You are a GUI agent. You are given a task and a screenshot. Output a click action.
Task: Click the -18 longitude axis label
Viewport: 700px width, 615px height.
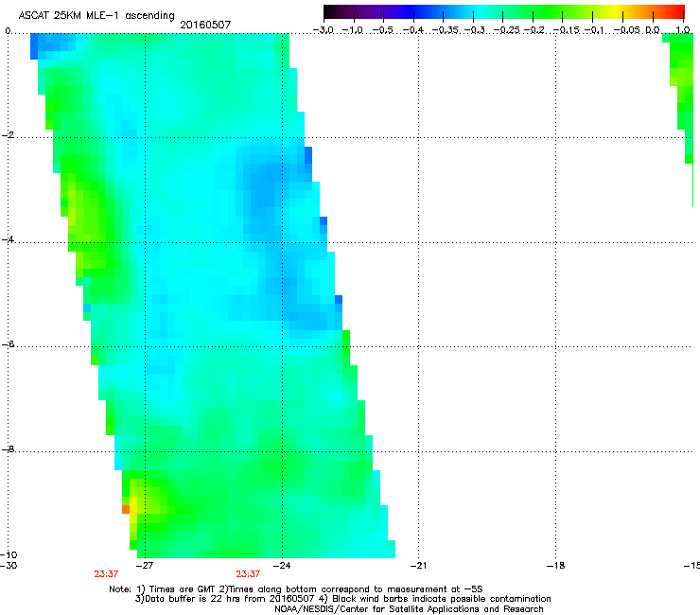[x=556, y=566]
